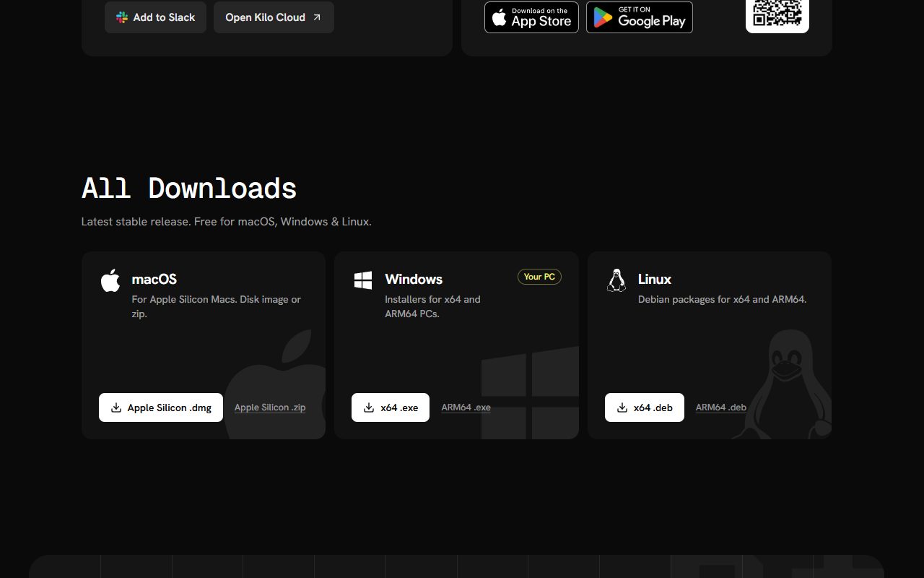The width and height of the screenshot is (924, 578).
Task: Click the Add to Slack button
Action: [x=155, y=17]
